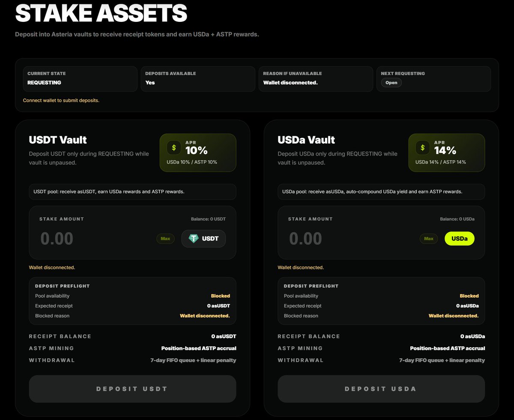Click 'Wallet disconnected.' under Reason If Unavailable
The image size is (514, 420).
point(290,83)
